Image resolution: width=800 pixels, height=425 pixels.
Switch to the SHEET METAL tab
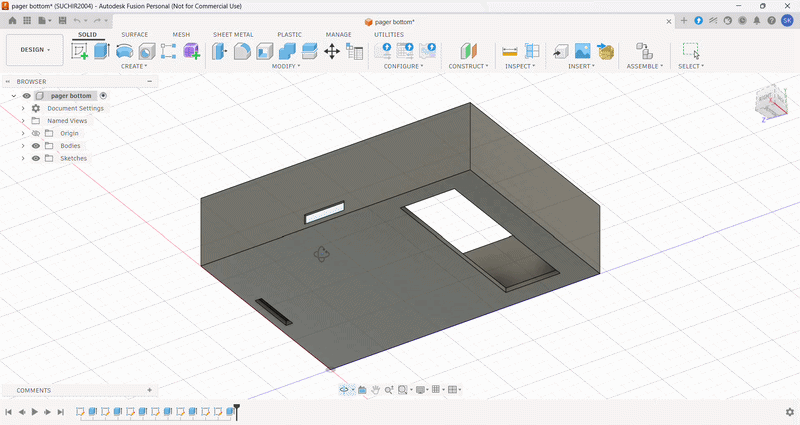click(x=233, y=35)
